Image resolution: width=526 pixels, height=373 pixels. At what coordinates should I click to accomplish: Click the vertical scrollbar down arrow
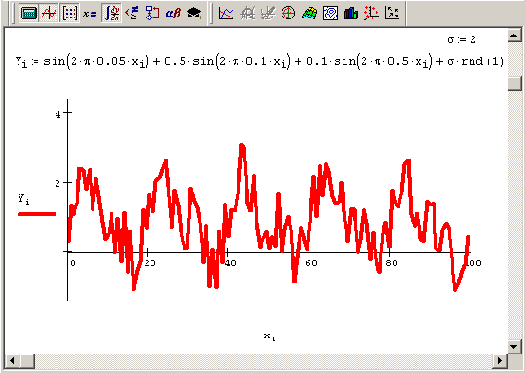(x=515, y=346)
